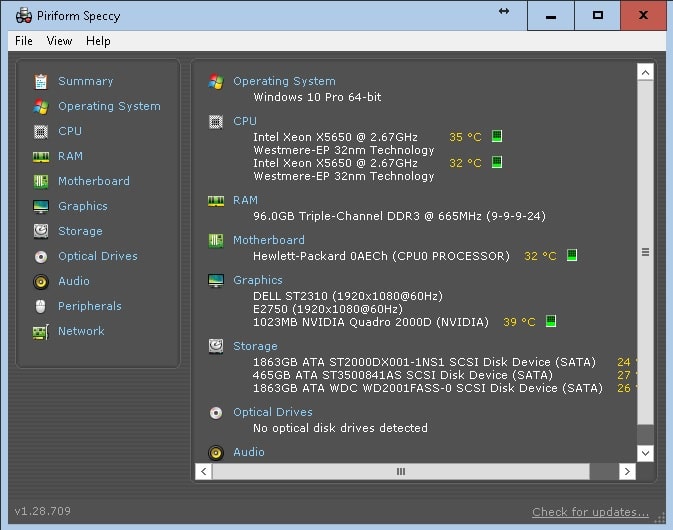Click the Graphics monitor icon in summary pane
Screen dimensions: 673x530
coord(216,281)
